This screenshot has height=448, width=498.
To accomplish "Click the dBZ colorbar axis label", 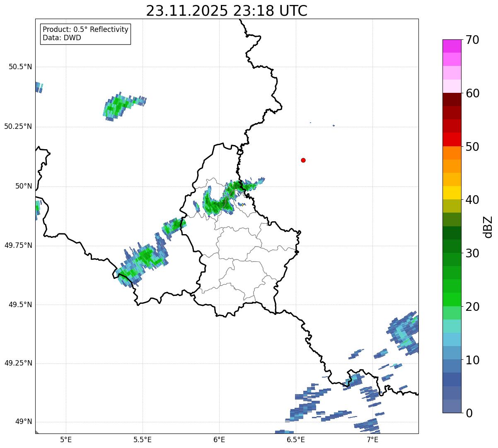I will tap(488, 227).
